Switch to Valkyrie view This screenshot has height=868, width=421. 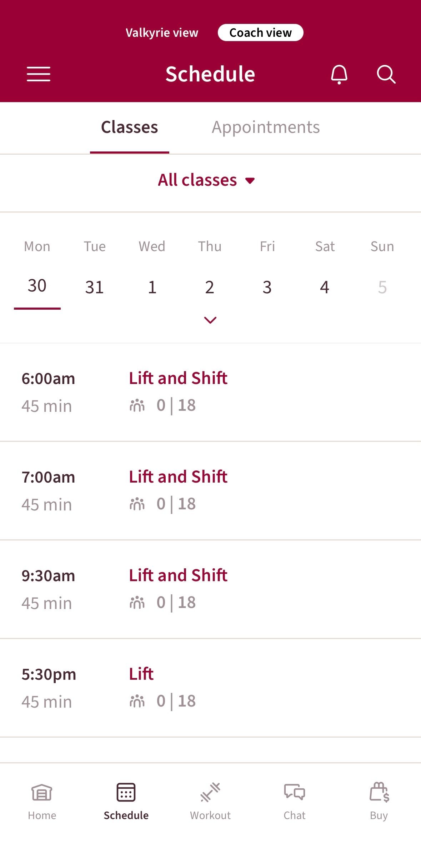pos(162,33)
